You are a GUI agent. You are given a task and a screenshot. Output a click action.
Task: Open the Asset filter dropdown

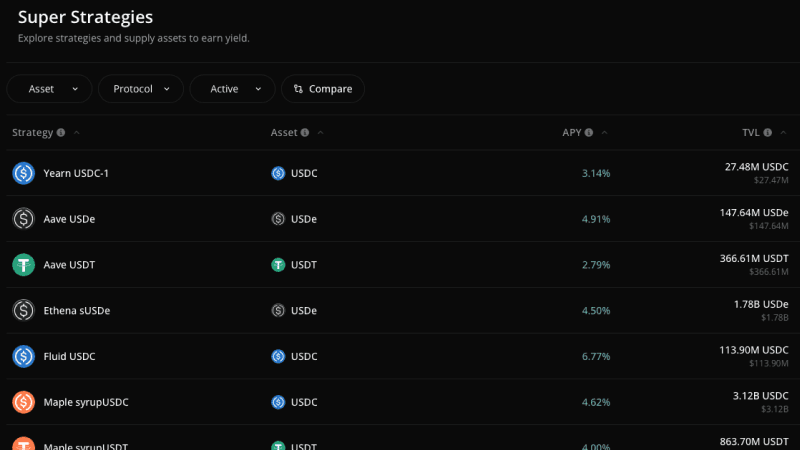tap(49, 89)
